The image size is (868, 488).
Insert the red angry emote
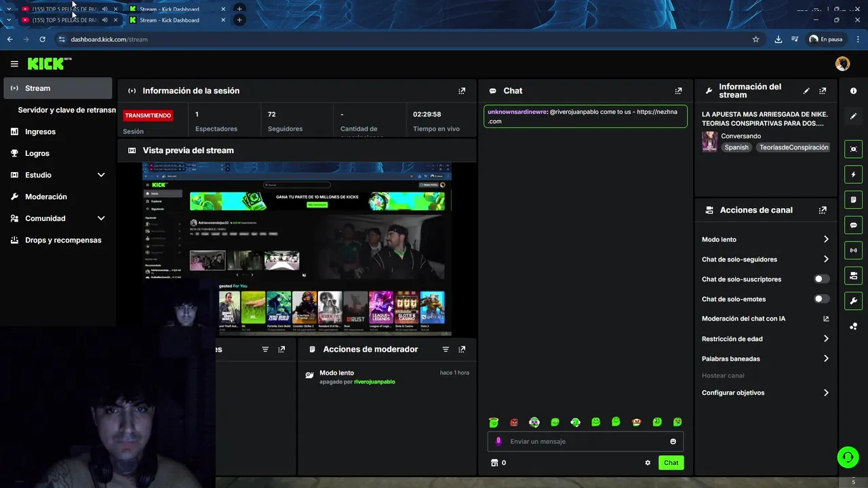pyautogui.click(x=514, y=422)
